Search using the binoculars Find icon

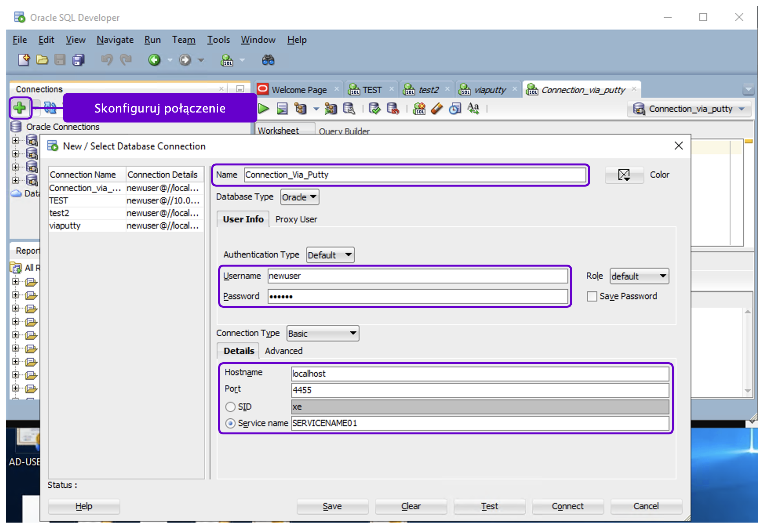[268, 60]
